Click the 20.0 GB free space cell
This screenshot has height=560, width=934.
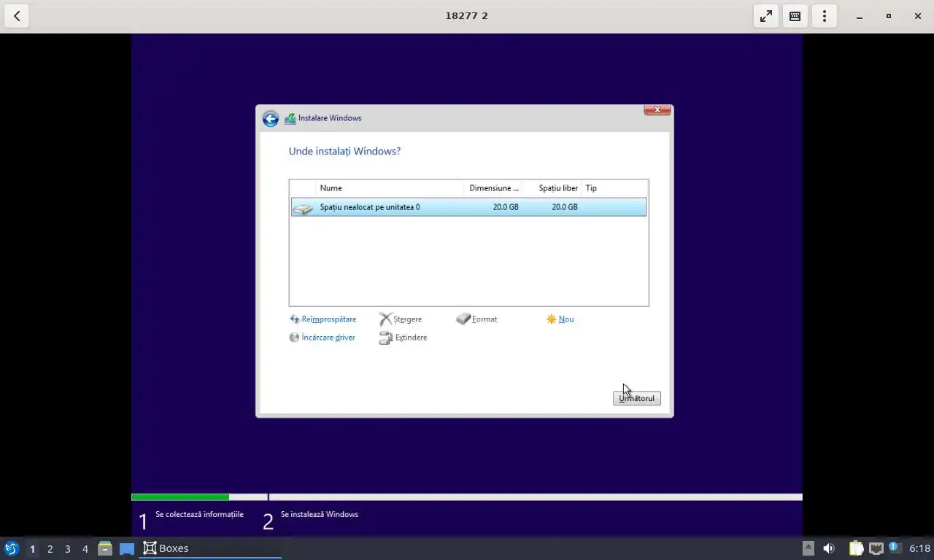click(x=564, y=207)
